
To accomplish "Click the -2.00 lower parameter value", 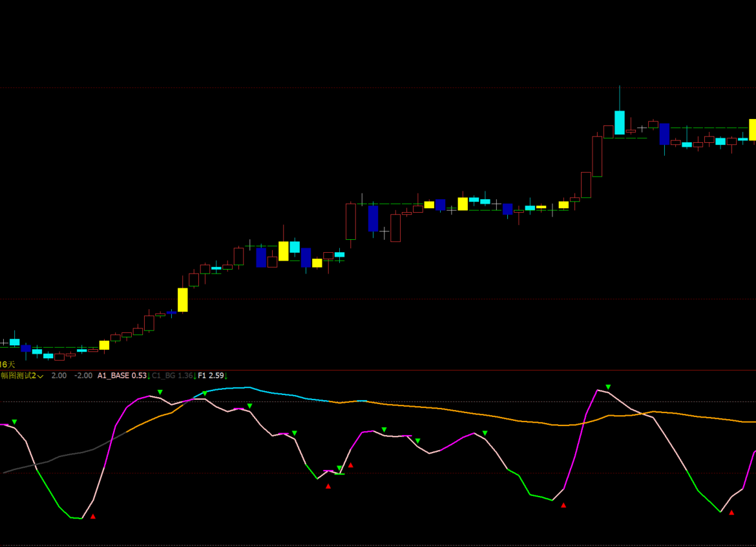I will pyautogui.click(x=83, y=376).
